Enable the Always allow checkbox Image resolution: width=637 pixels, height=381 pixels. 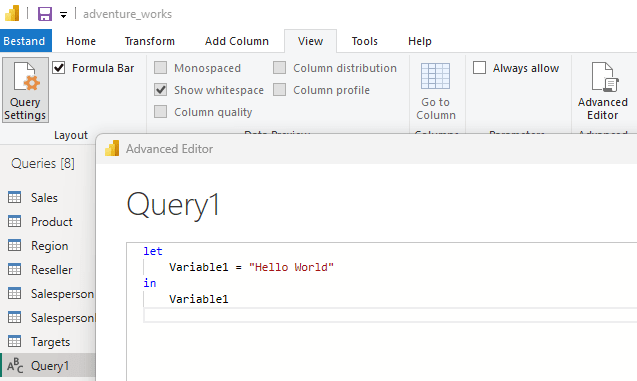coord(479,68)
